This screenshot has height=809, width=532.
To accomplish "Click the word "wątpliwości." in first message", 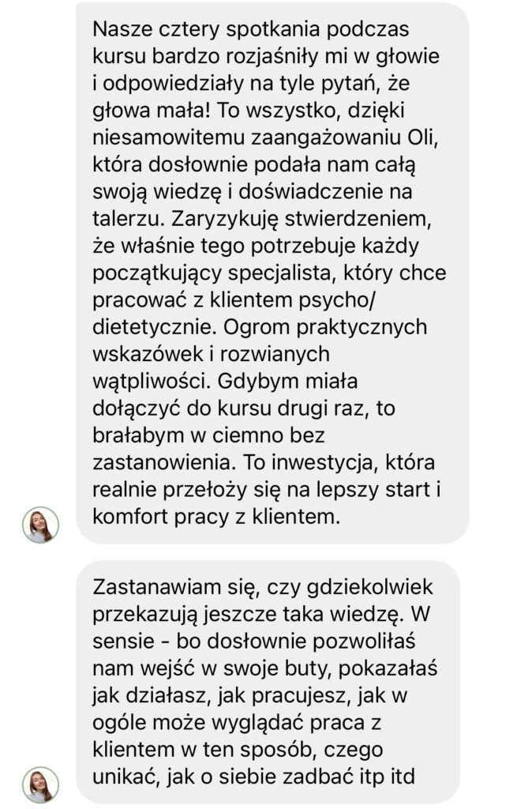I will point(152,382).
